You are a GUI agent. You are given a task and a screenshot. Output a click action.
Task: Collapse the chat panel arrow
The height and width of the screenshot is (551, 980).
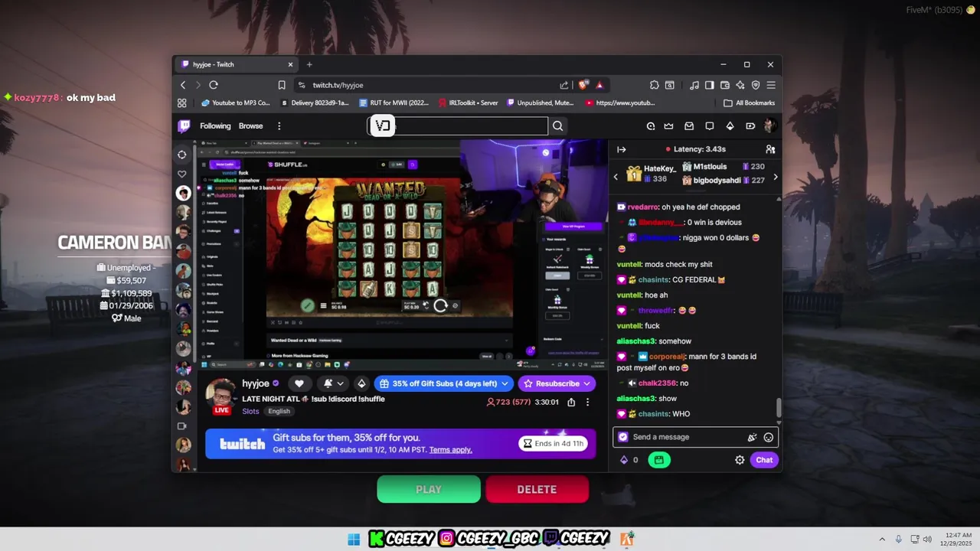coord(622,149)
